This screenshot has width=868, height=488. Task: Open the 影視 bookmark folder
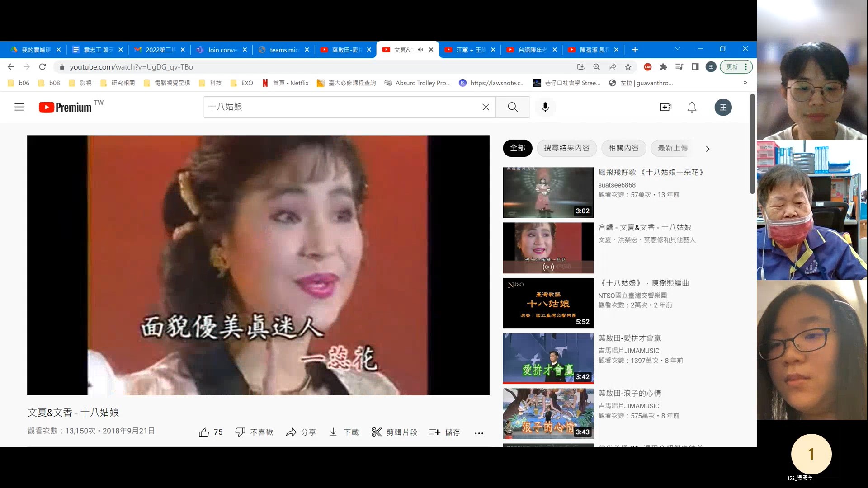[x=80, y=83]
